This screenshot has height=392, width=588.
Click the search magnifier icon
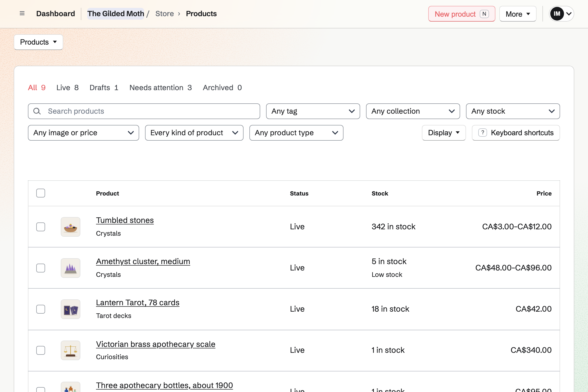[37, 111]
